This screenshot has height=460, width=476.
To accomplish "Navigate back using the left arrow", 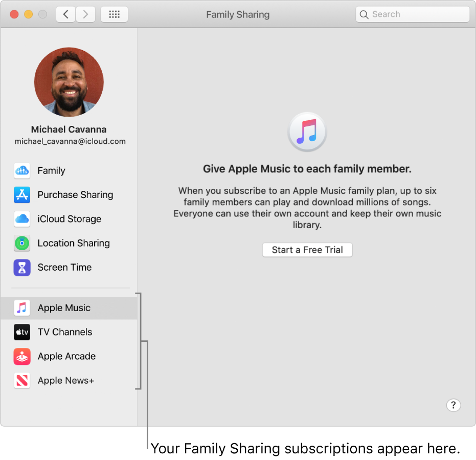I will (65, 14).
